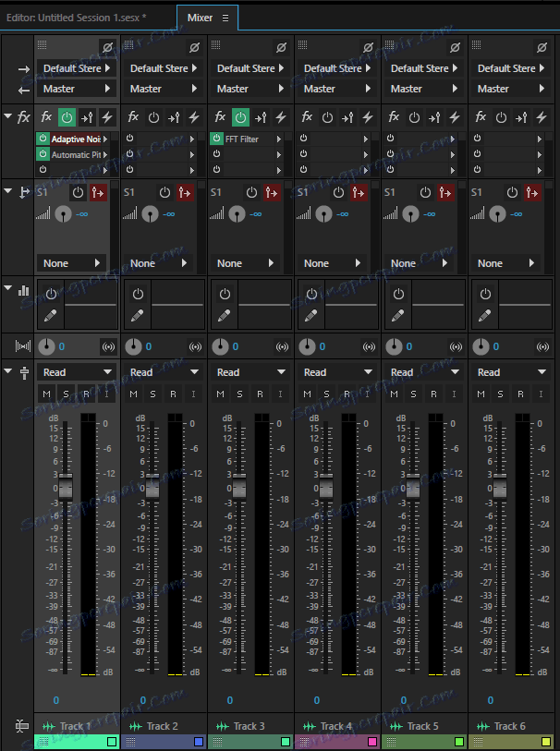The height and width of the screenshot is (751, 560).
Task: Click Track 3 pan value 0
Action: click(236, 346)
